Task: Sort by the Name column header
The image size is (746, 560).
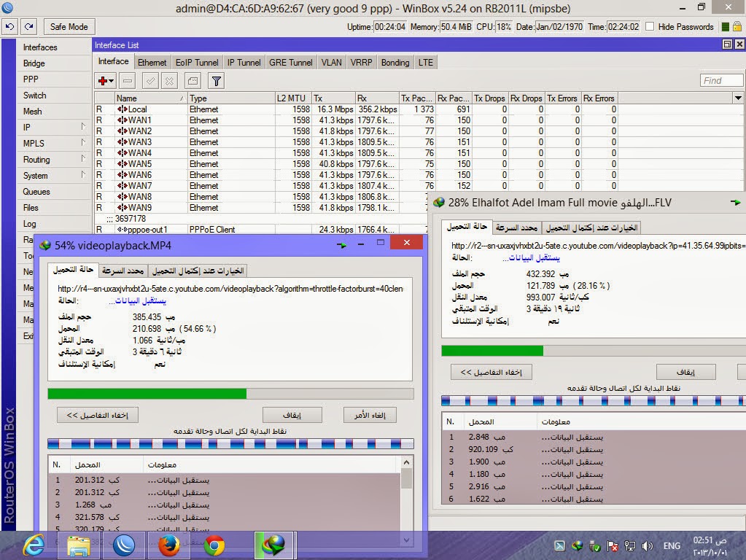Action: coord(151,98)
